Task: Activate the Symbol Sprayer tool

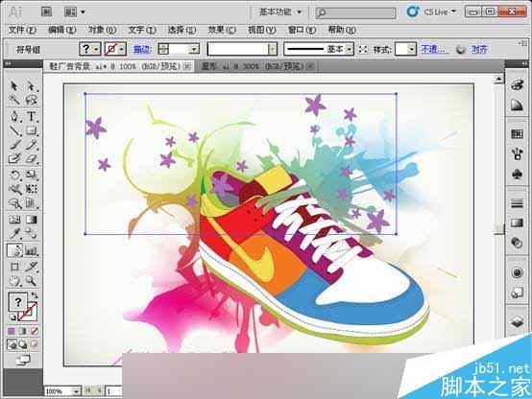Action: tap(13, 250)
